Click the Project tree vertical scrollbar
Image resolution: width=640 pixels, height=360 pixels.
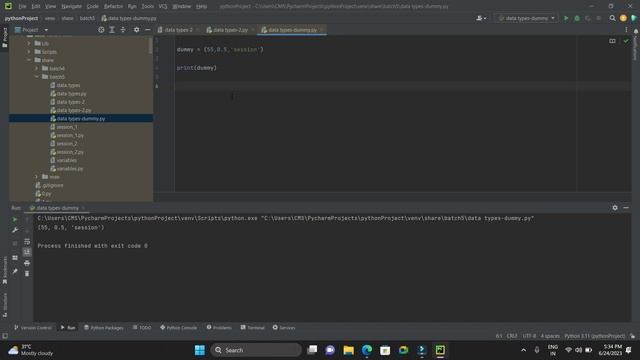click(150, 46)
